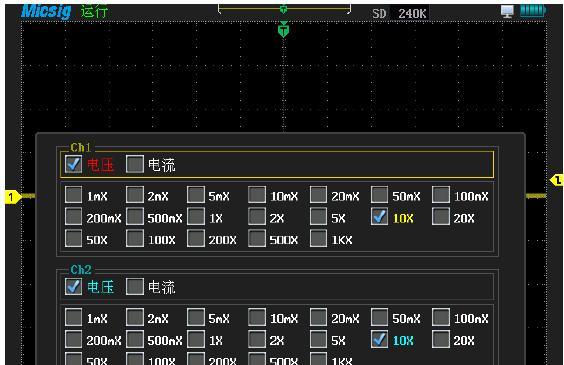Select Ch1 5X probe ratio

coord(318,217)
